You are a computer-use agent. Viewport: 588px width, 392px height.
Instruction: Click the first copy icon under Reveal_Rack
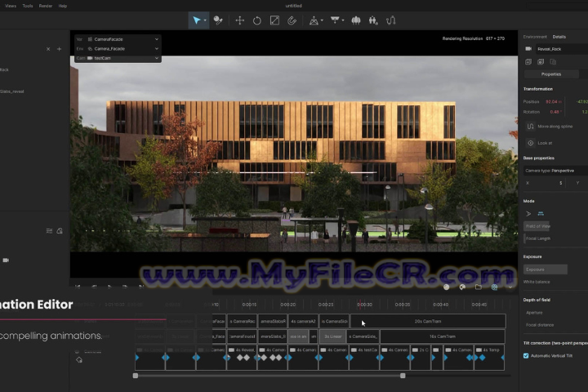click(x=528, y=61)
